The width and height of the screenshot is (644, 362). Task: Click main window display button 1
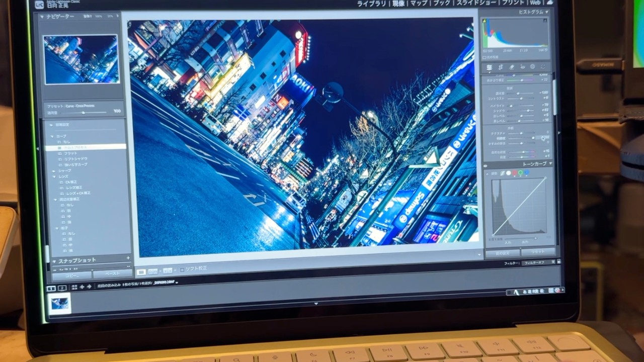click(51, 288)
